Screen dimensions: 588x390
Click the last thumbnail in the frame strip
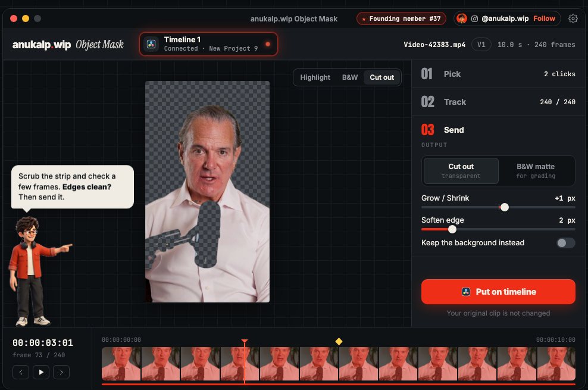556,364
